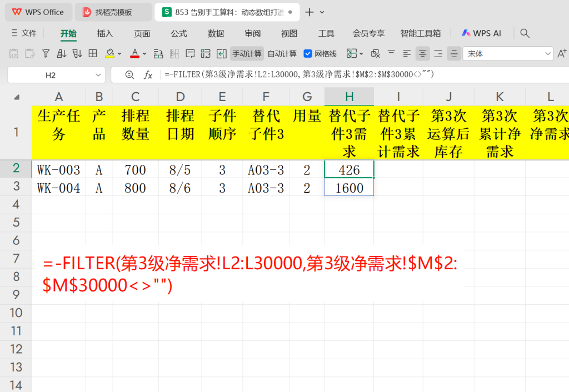569x392 pixels.
Task: Select cell H2 containing 426
Action: pos(349,169)
